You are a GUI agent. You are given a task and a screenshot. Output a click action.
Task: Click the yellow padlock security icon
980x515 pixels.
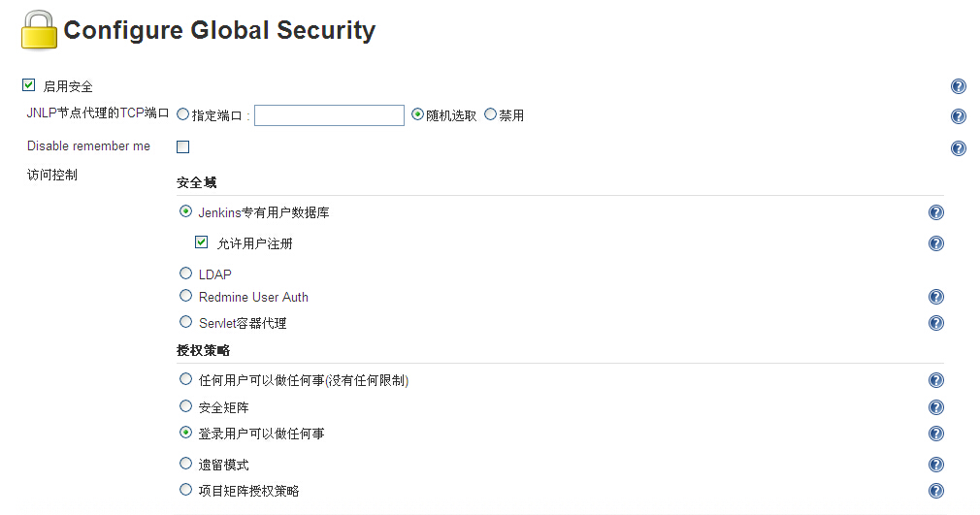(x=39, y=30)
